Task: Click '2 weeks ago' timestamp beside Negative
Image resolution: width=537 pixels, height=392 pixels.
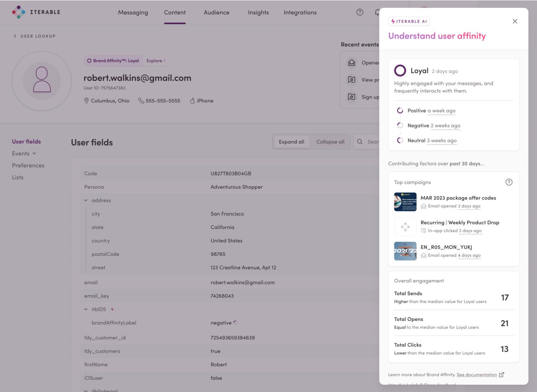Action: click(445, 126)
